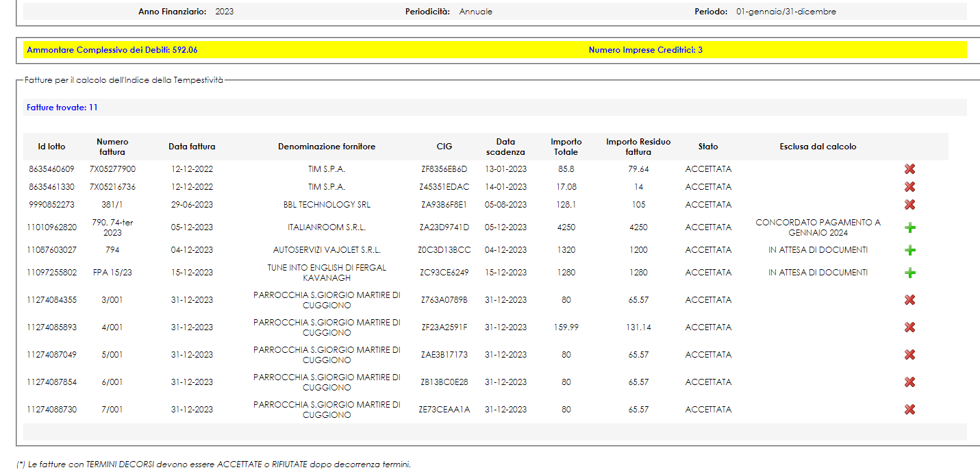Image resolution: width=980 pixels, height=472 pixels.
Task: Click the Data scadenza column header
Action: (x=505, y=147)
